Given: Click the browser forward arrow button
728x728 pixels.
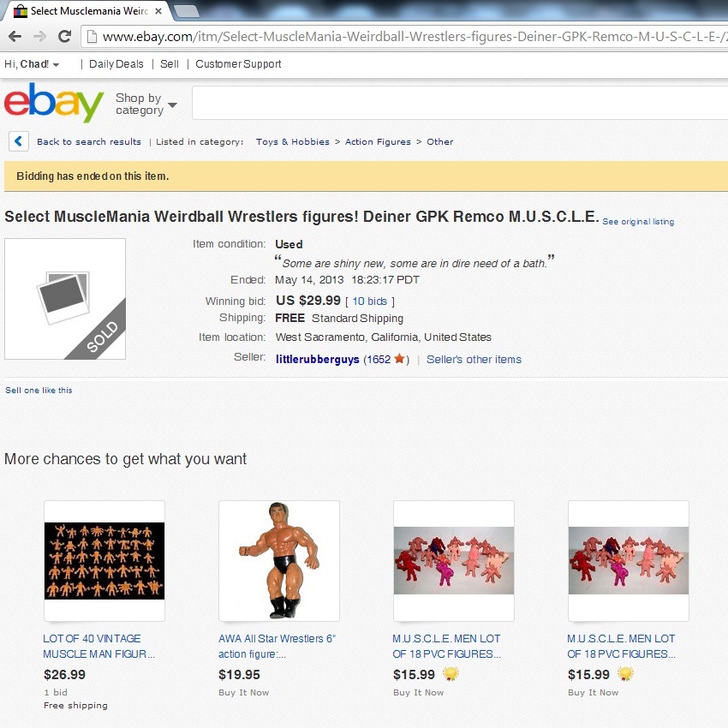Looking at the screenshot, I should pyautogui.click(x=40, y=36).
